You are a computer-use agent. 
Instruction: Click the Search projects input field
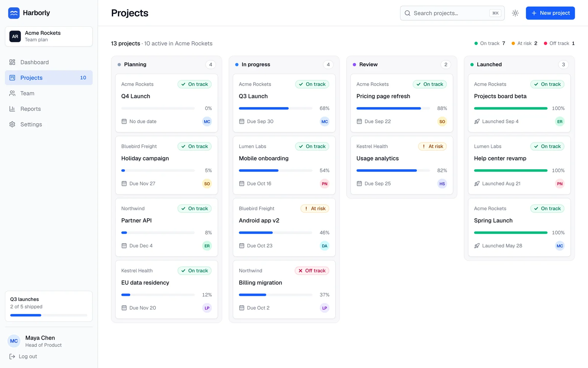(x=452, y=13)
